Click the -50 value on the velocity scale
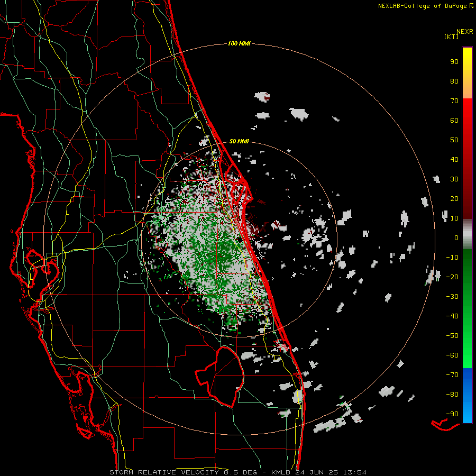The image size is (476, 476). tap(452, 336)
